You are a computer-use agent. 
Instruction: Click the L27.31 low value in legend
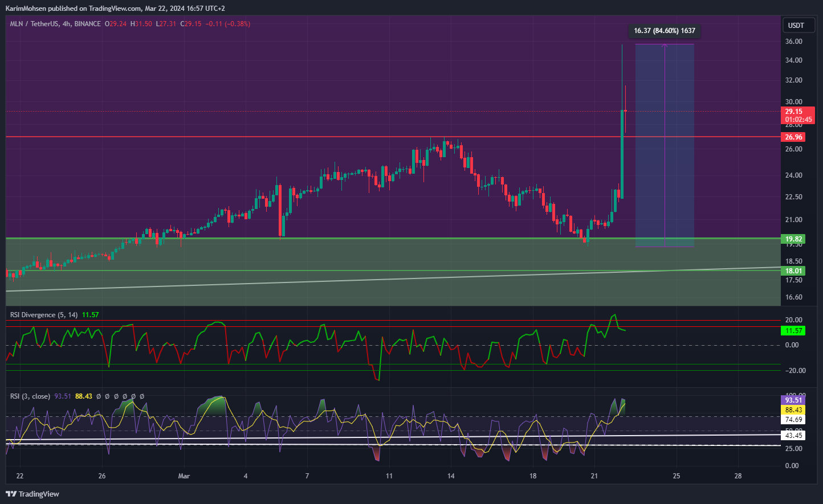[x=166, y=24]
